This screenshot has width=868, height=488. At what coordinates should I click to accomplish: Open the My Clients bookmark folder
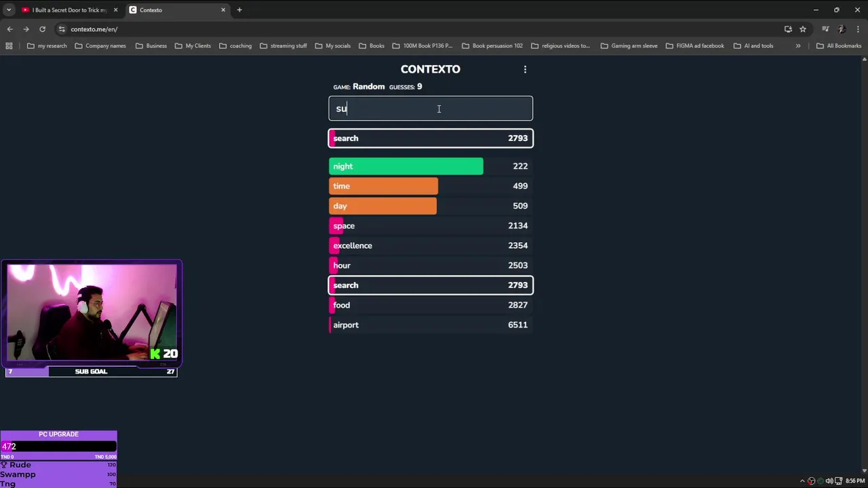pos(193,46)
